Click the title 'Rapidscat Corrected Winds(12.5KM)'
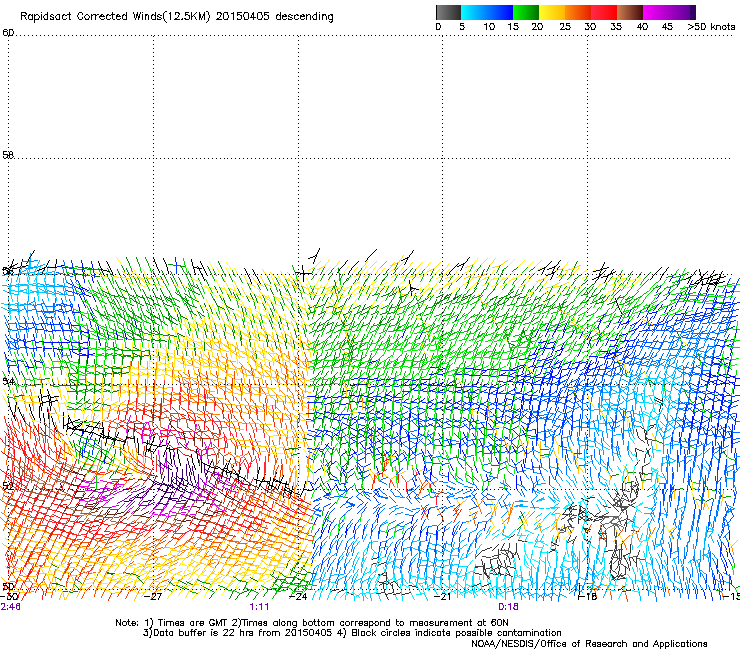 (115, 17)
